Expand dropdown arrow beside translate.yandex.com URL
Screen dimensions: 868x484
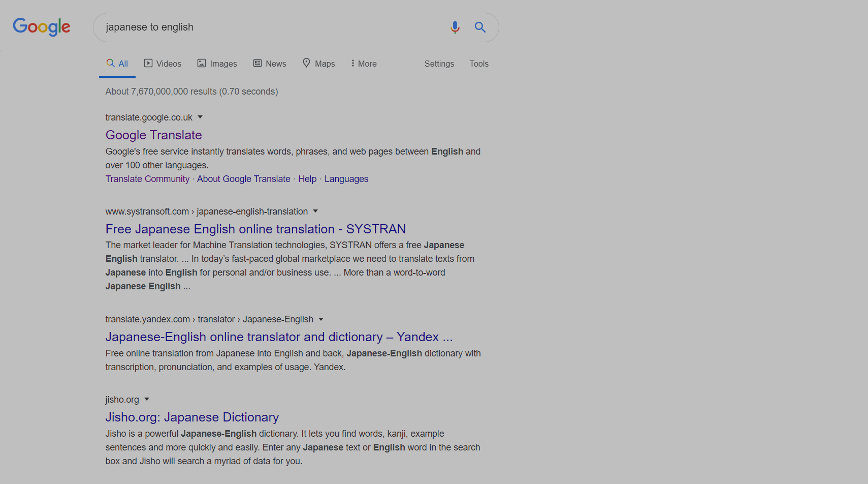[321, 319]
